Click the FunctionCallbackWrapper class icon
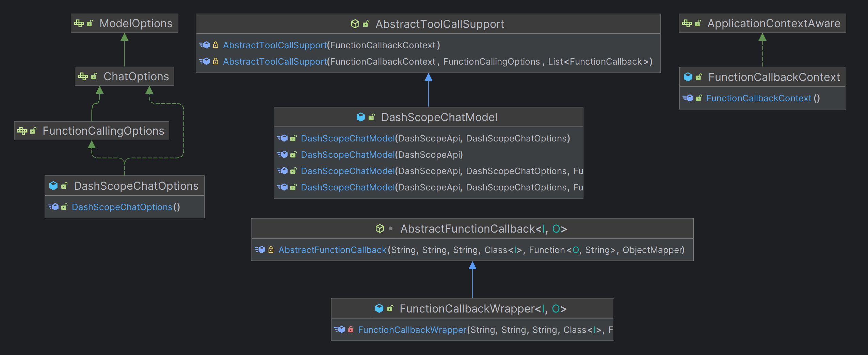 coord(379,308)
